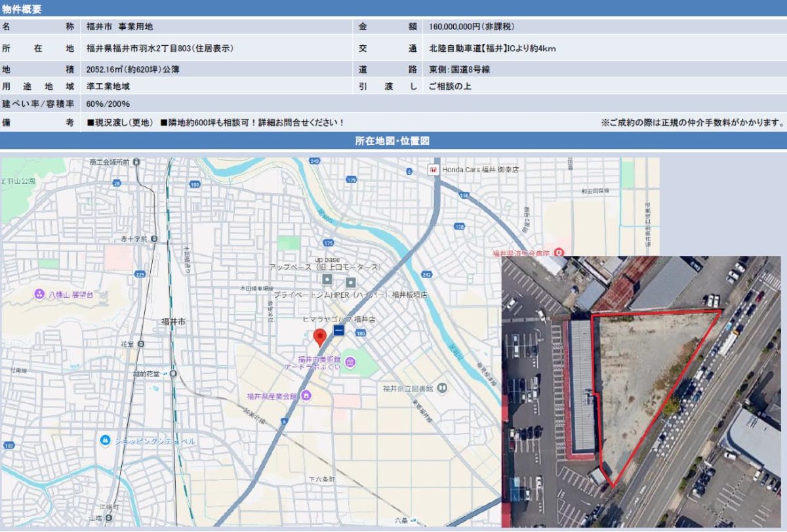Select the ショッピングシティベル shopping marker
This screenshot has width=787, height=532.
(105, 440)
